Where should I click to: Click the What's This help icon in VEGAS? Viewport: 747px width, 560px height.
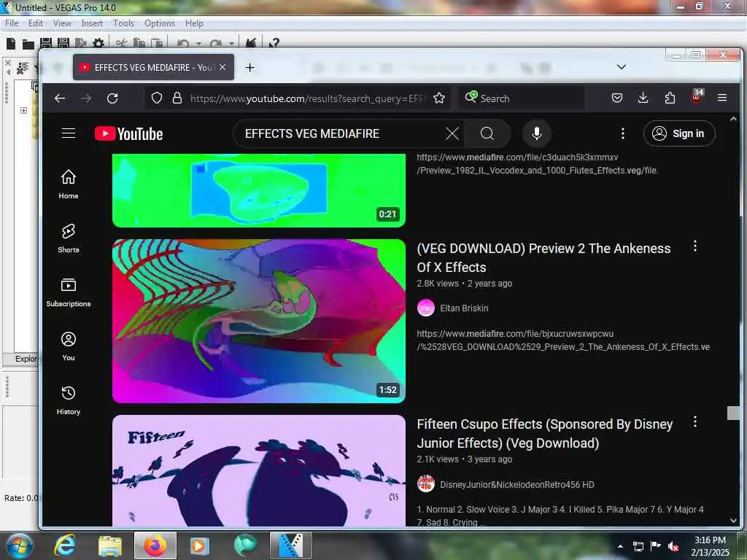tap(274, 44)
